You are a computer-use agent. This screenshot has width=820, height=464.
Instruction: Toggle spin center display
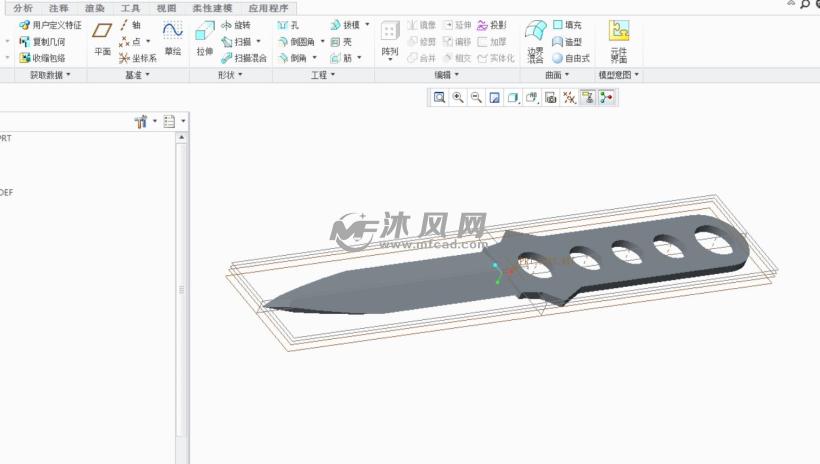click(607, 97)
